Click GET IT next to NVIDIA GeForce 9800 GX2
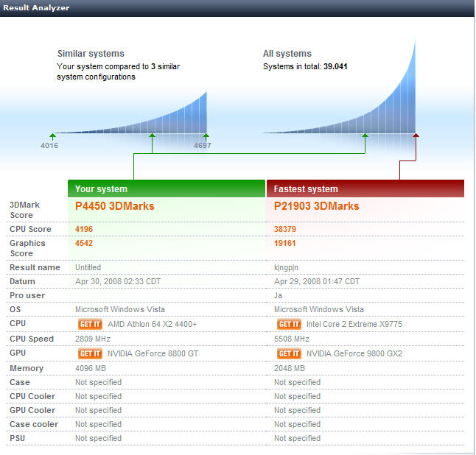 [x=289, y=353]
